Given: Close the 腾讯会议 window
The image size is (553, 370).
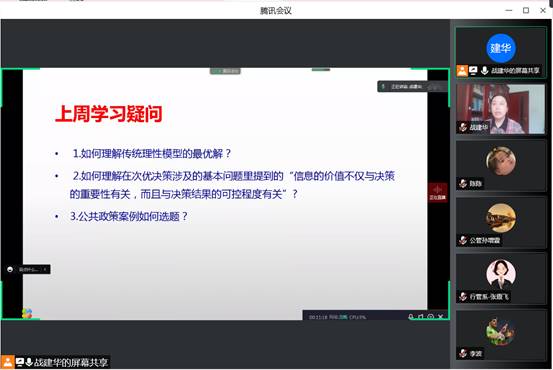Looking at the screenshot, I should 543,11.
